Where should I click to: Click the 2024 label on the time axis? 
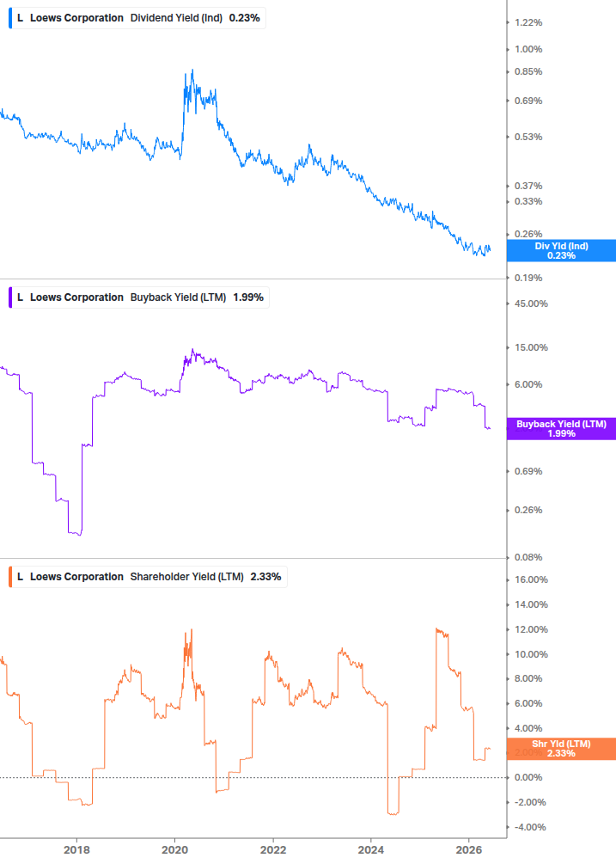371,849
